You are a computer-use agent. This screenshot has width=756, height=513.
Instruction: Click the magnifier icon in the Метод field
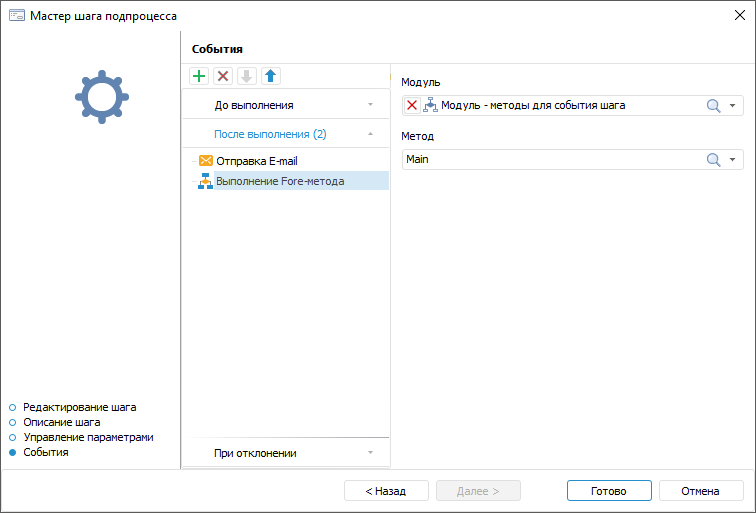tap(714, 159)
